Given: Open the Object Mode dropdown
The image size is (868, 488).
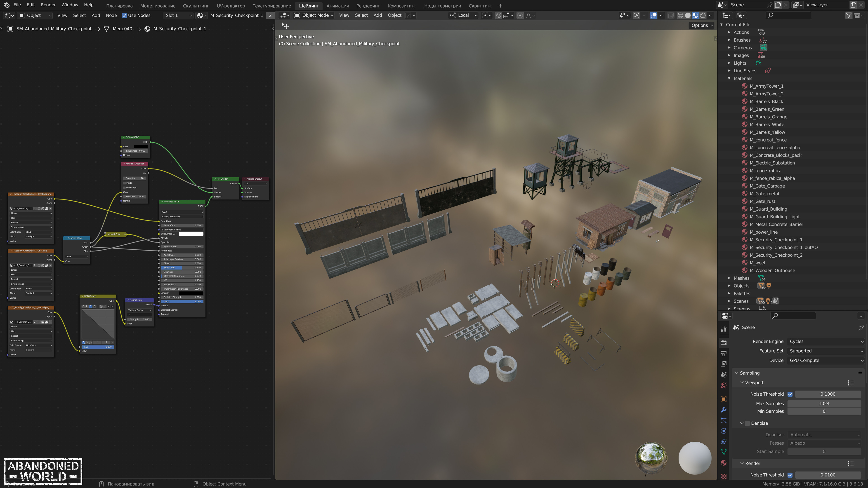Looking at the screenshot, I should (x=313, y=16).
